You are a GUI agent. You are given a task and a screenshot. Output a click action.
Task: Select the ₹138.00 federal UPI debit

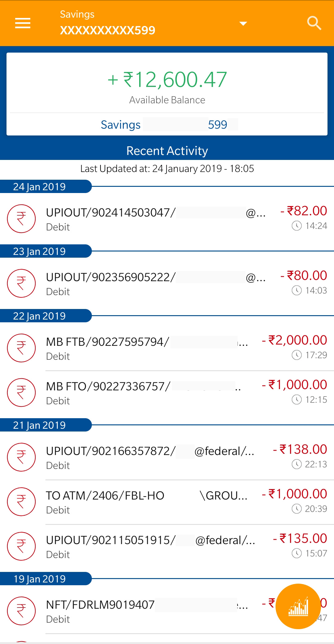167,457
